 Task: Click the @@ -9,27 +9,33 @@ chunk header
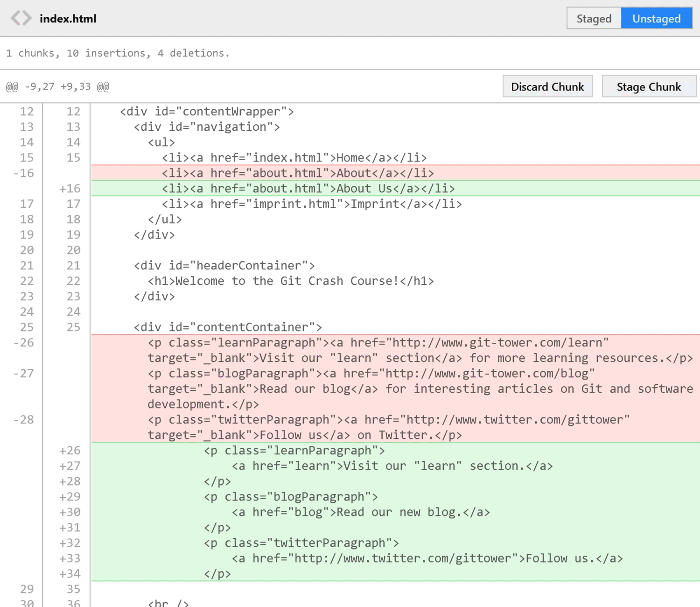coord(57,87)
